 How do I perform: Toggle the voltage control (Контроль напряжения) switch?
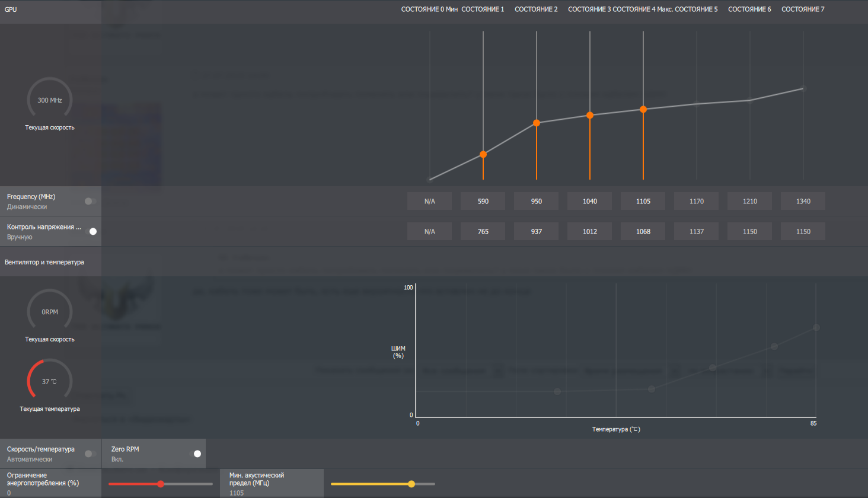point(91,232)
